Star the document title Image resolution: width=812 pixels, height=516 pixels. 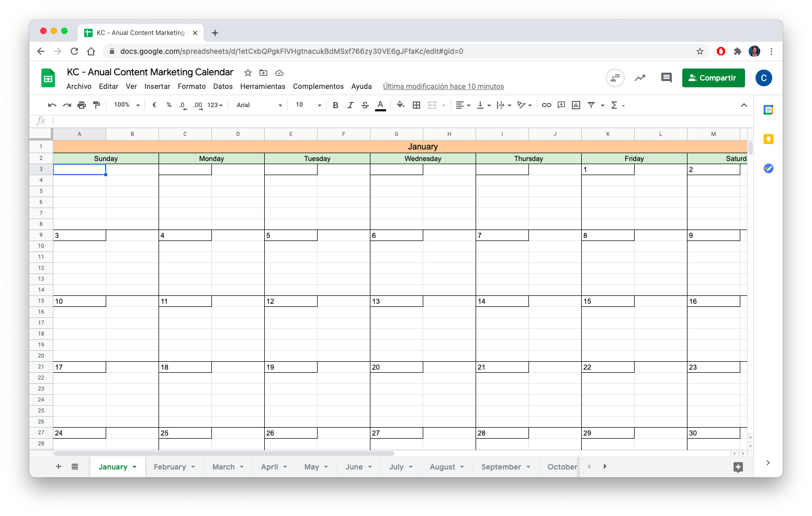click(248, 73)
